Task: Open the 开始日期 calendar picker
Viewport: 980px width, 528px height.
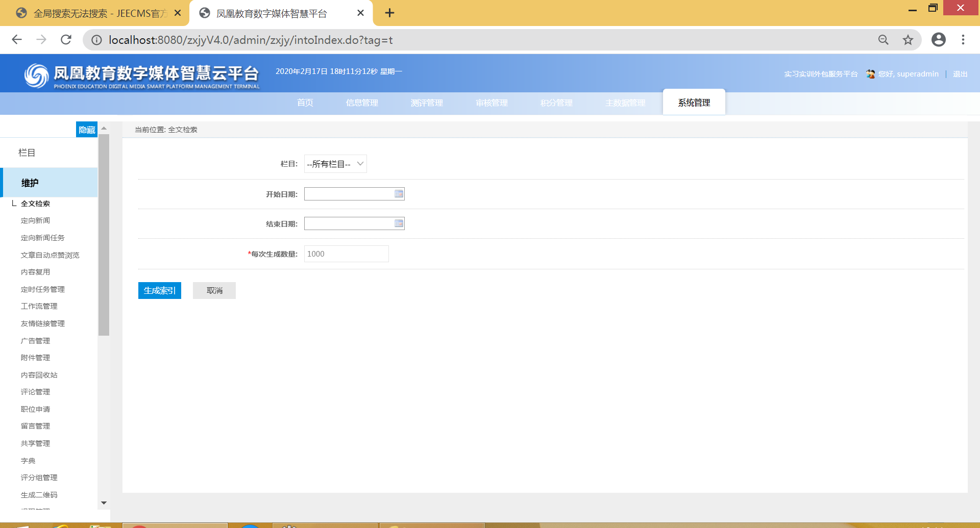Action: click(x=399, y=194)
